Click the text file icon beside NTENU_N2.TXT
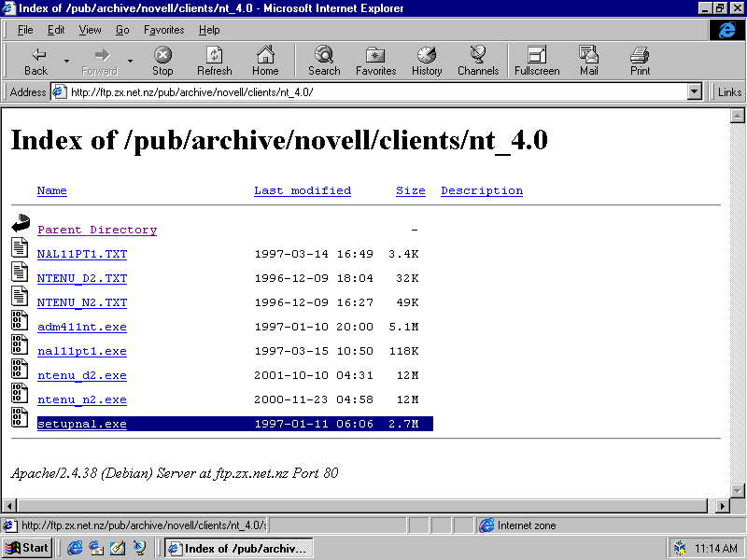 tap(20, 296)
